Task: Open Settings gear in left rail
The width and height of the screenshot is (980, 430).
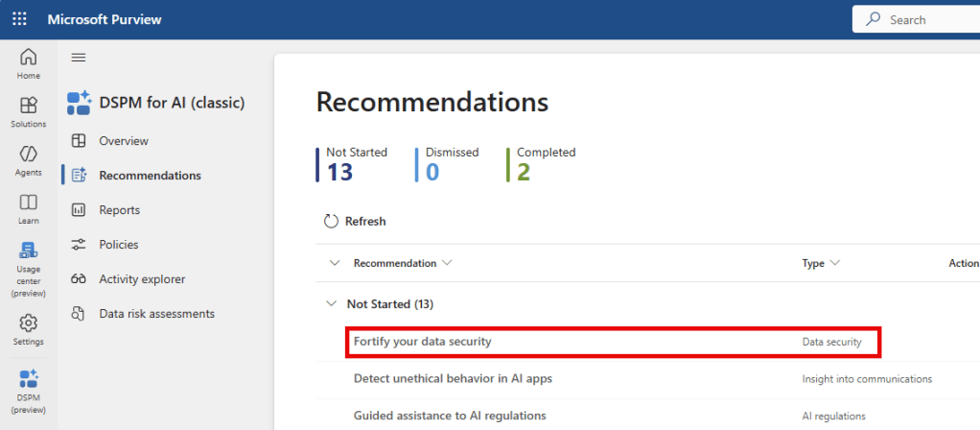Action: (x=29, y=329)
